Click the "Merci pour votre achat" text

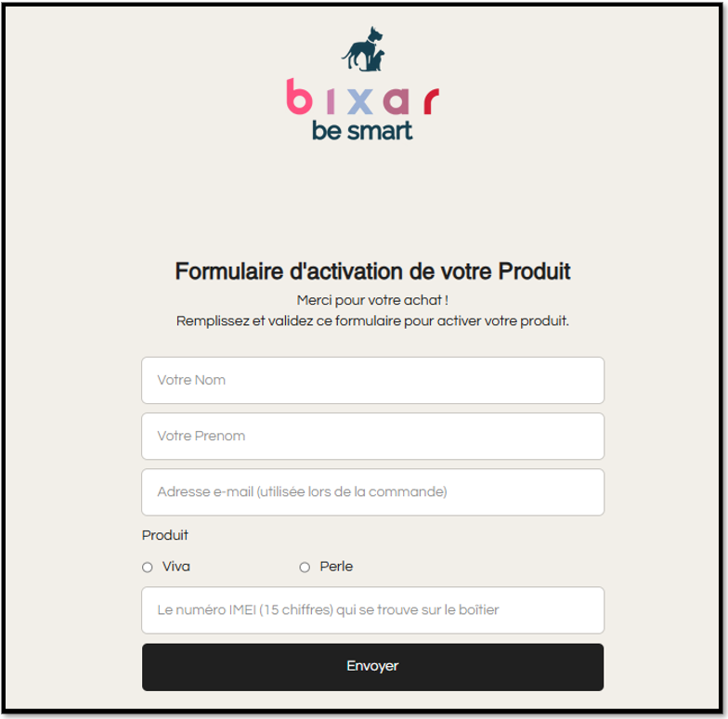click(x=372, y=301)
